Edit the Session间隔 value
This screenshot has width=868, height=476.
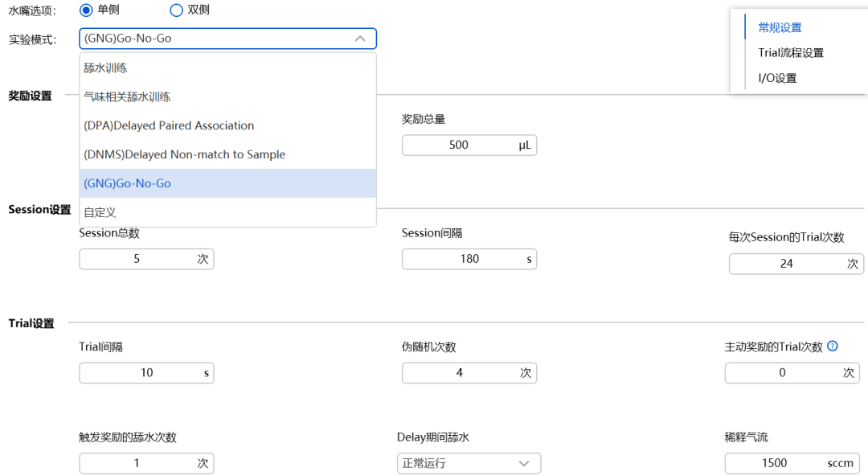click(469, 259)
